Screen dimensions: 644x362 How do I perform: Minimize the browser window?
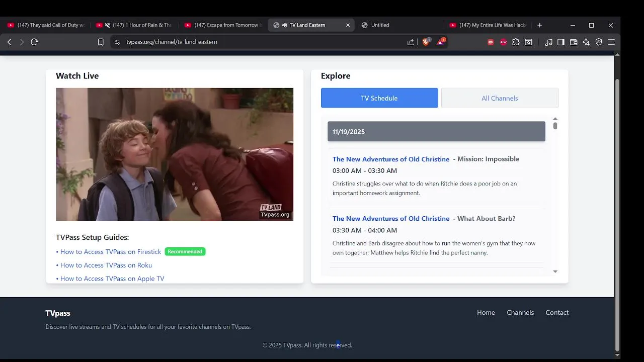(x=573, y=25)
